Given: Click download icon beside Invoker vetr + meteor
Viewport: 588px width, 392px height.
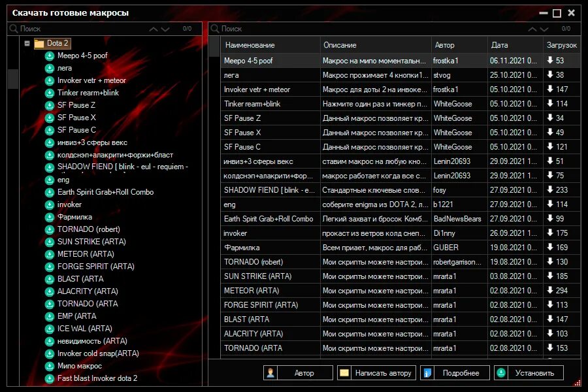Looking at the screenshot, I should [x=50, y=80].
